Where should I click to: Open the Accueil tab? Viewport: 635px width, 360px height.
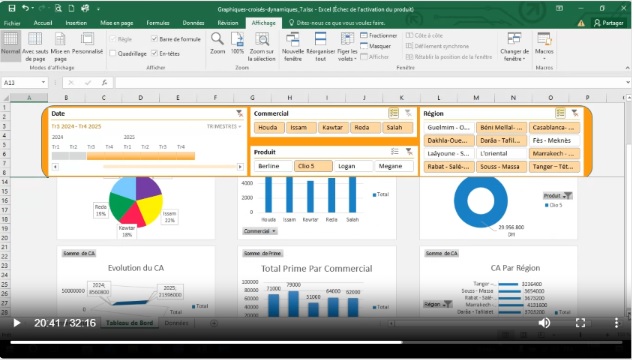click(43, 23)
